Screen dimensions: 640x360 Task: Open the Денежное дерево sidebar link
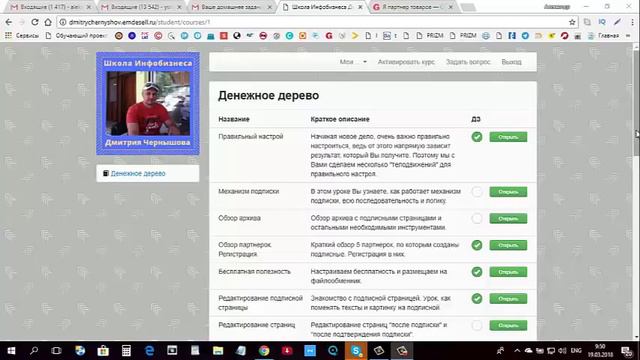(138, 173)
